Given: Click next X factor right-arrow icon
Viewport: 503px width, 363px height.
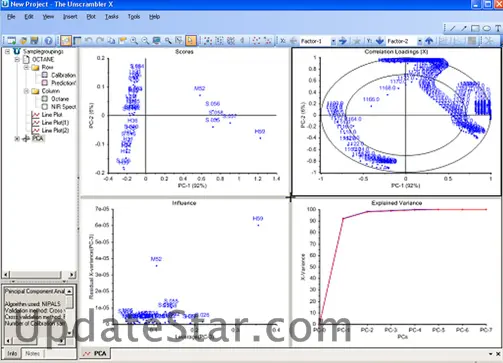Looking at the screenshot, I should (x=343, y=41).
